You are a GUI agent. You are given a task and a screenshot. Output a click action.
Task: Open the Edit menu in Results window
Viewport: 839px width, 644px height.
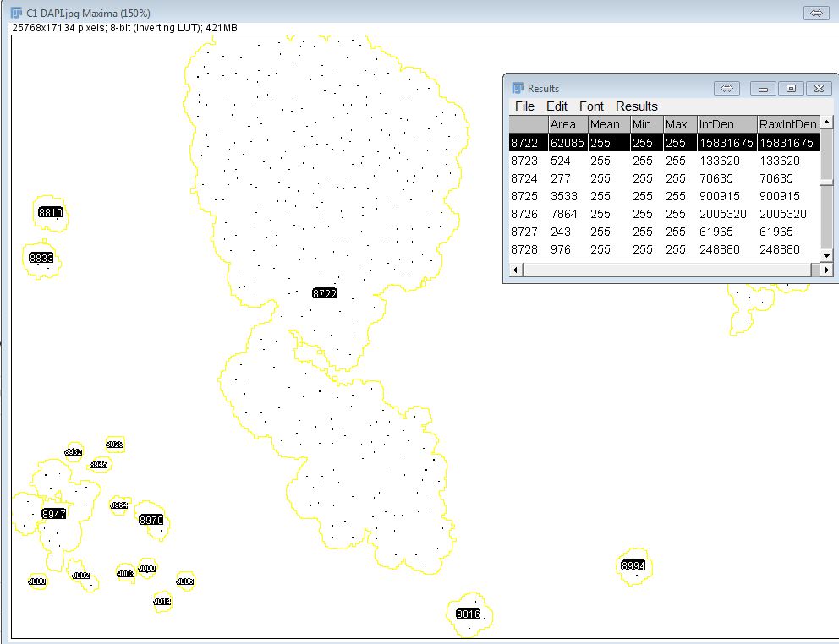(x=557, y=106)
